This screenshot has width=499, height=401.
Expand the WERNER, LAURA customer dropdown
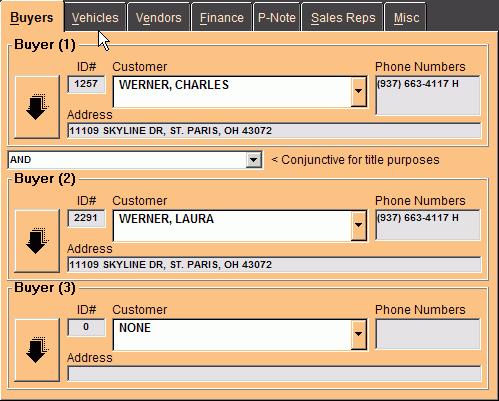pos(359,226)
